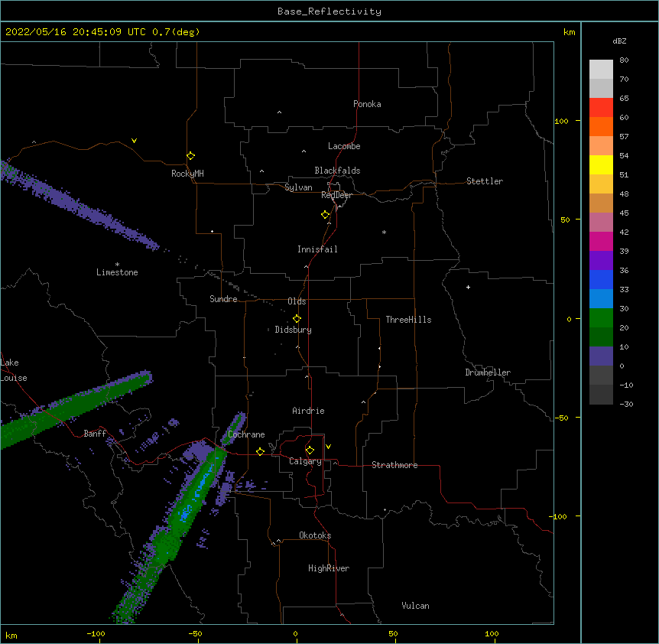Click the yellow 54 dBZ legend swatch
This screenshot has height=644, width=659.
[x=601, y=164]
